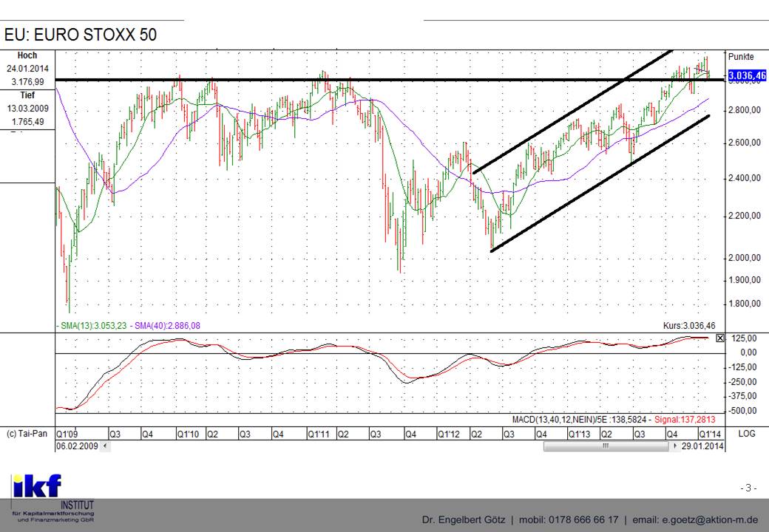769x532 pixels.
Task: Select the Q1'12 timeline marker
Action: tap(450, 434)
